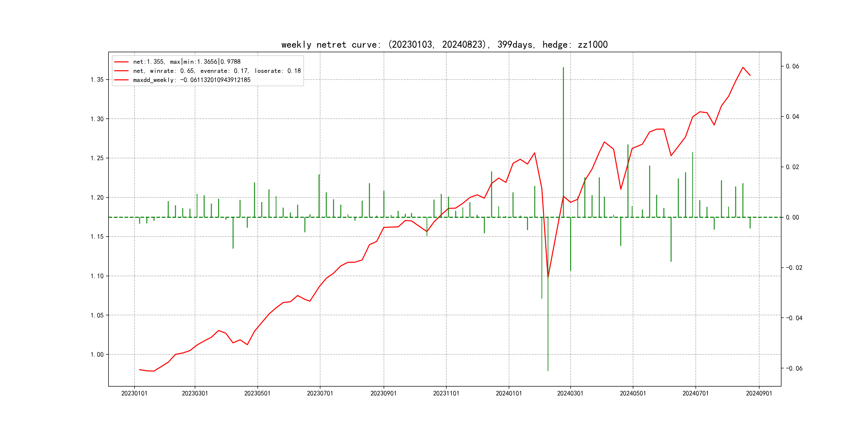Click the 1.35 left axis tick label
Viewport: 868px width, 434px height.
point(97,80)
